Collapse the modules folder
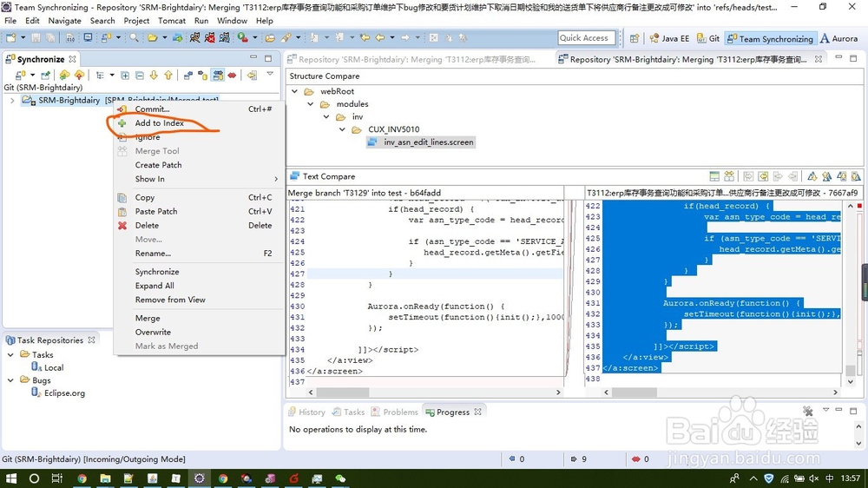 (x=311, y=104)
